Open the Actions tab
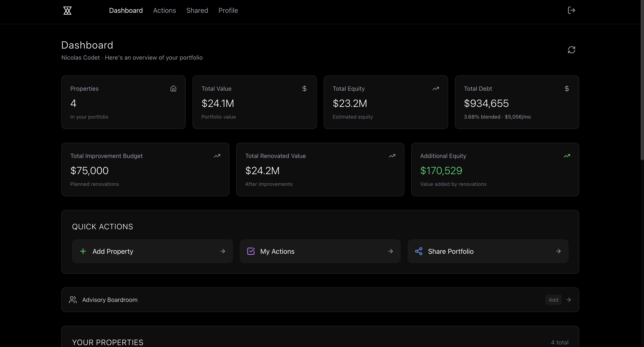Image resolution: width=644 pixels, height=347 pixels. pos(164,10)
